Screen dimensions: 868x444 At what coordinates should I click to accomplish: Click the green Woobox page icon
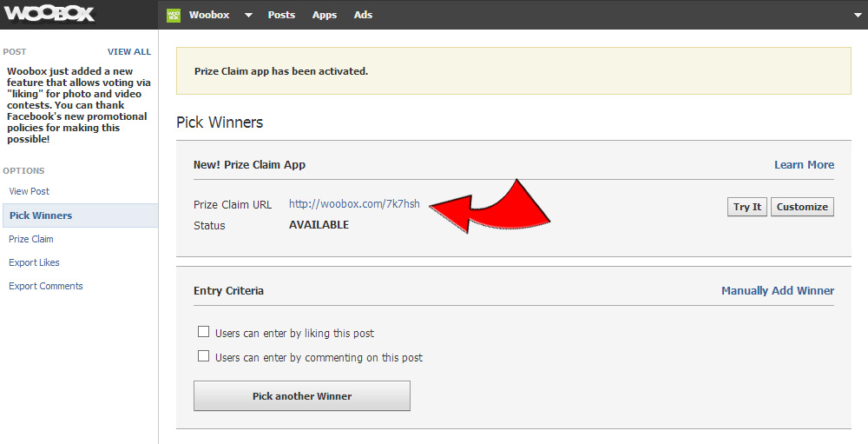(174, 15)
